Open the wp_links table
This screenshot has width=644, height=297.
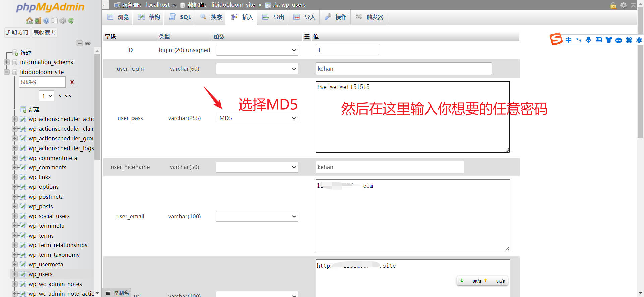[x=39, y=177]
